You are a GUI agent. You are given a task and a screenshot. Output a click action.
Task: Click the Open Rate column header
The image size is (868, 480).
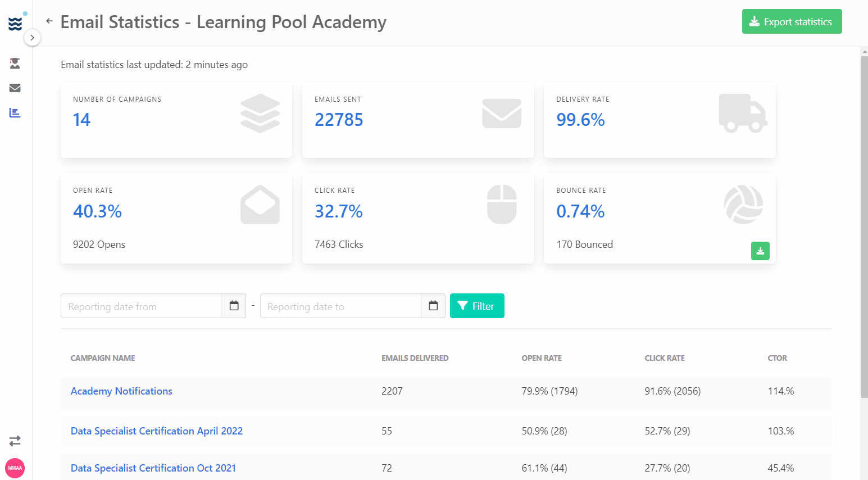(542, 358)
